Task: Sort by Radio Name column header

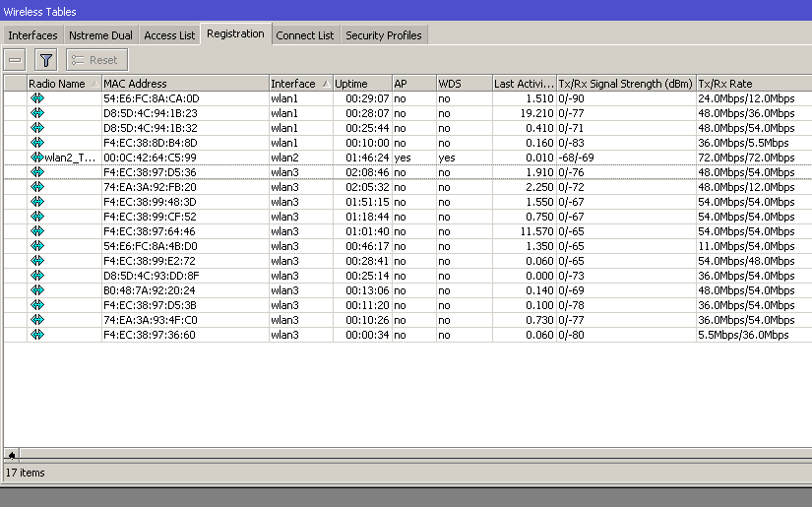Action: [64, 84]
